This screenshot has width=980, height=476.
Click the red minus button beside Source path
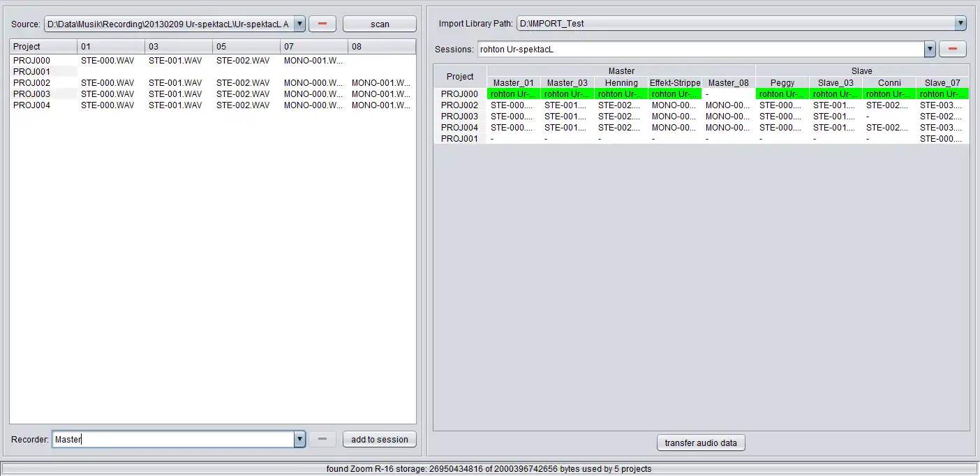tap(322, 24)
